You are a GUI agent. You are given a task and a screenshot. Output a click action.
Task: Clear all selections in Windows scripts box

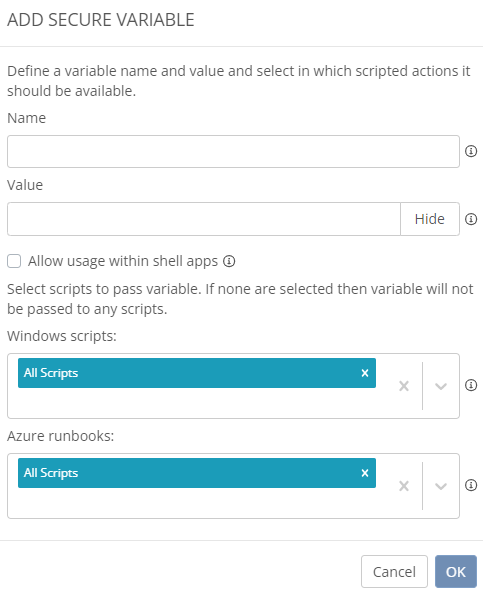click(x=404, y=386)
